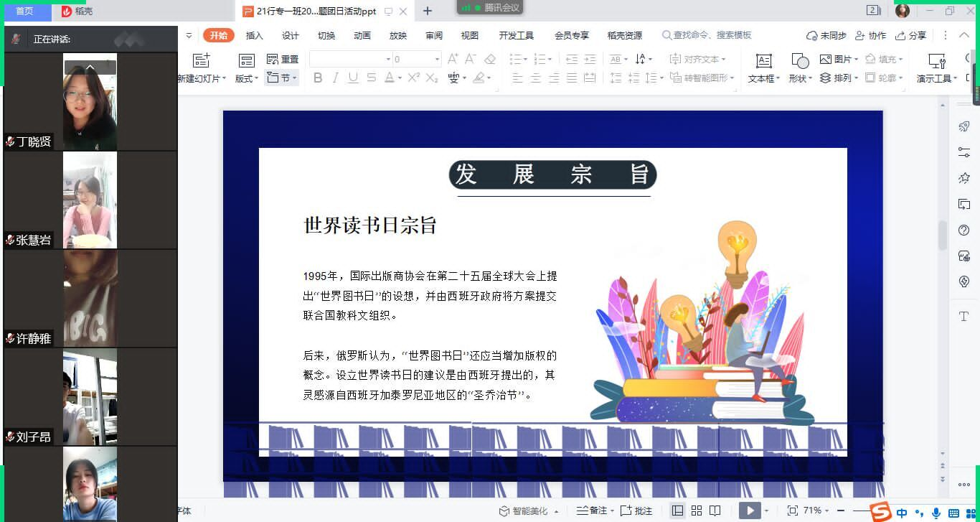Switch to slide sorter grid view
Screen dimensions: 980x522
tap(697, 511)
